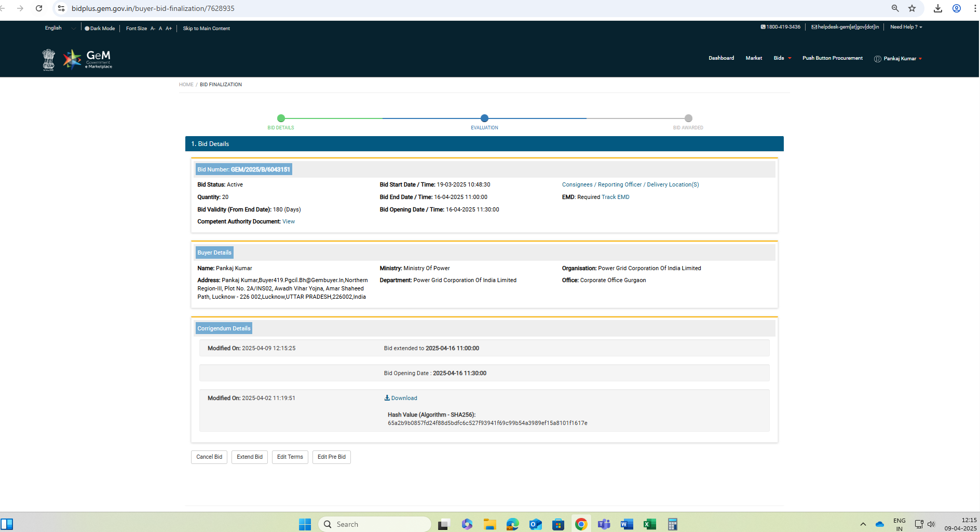Open the Dashboard menu item

tap(721, 58)
